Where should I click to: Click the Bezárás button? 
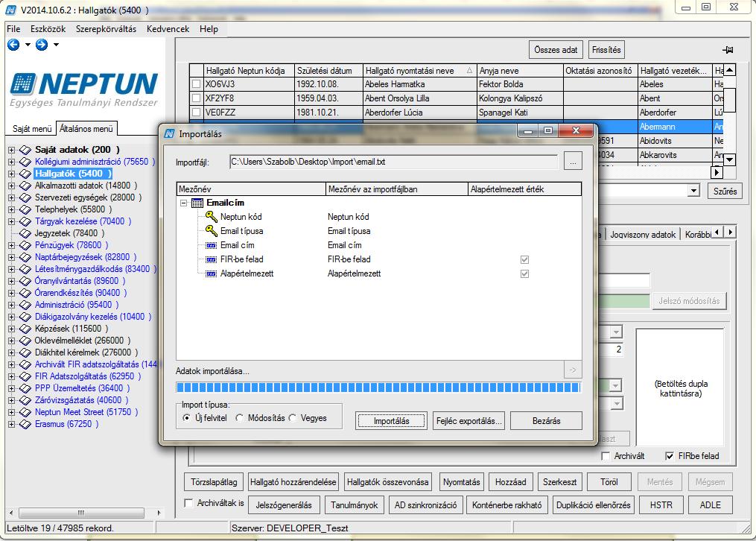546,421
